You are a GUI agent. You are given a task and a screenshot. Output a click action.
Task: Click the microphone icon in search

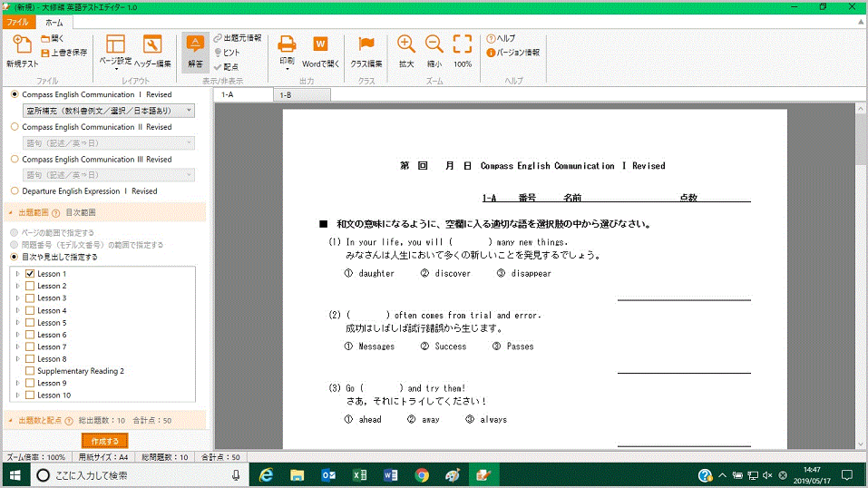tap(237, 475)
